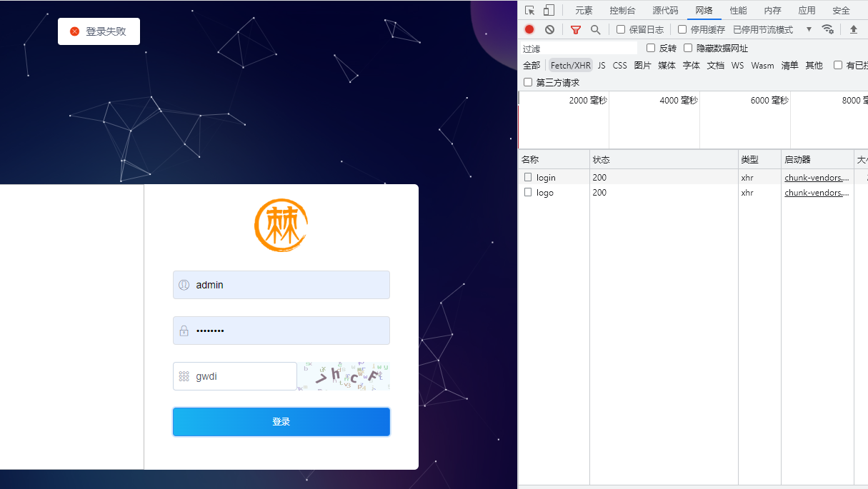Filter requests by 其他
Image resolution: width=868 pixels, height=489 pixels.
coord(814,65)
